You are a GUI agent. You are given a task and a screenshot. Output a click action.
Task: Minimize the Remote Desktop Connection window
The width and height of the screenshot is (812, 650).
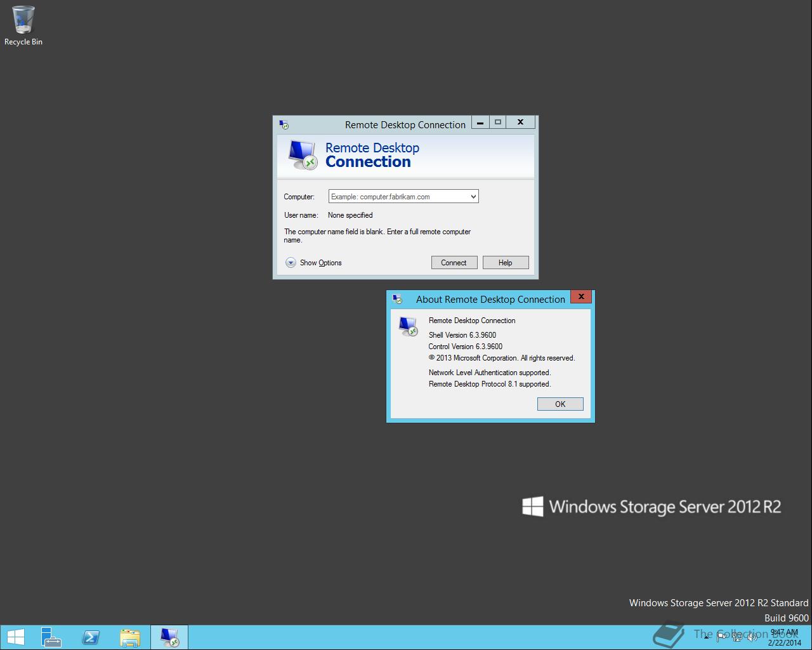[480, 123]
